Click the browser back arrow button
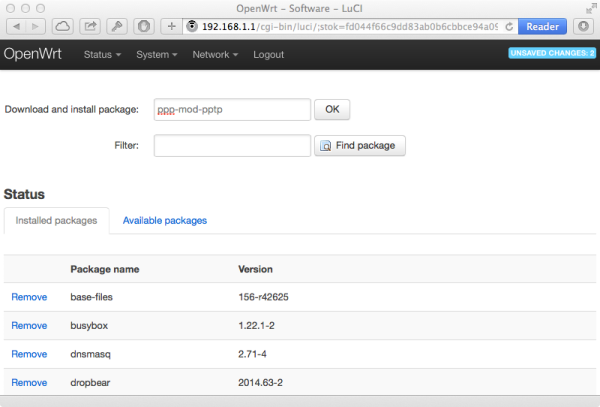 (x=14, y=25)
